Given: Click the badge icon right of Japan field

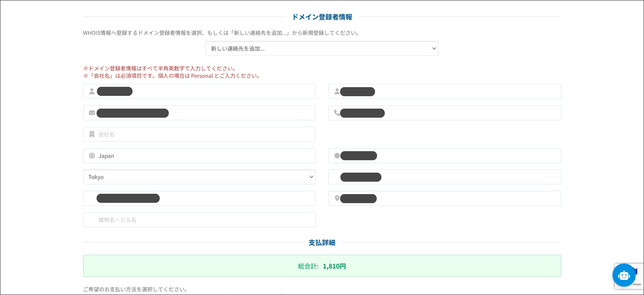Looking at the screenshot, I should (337, 156).
